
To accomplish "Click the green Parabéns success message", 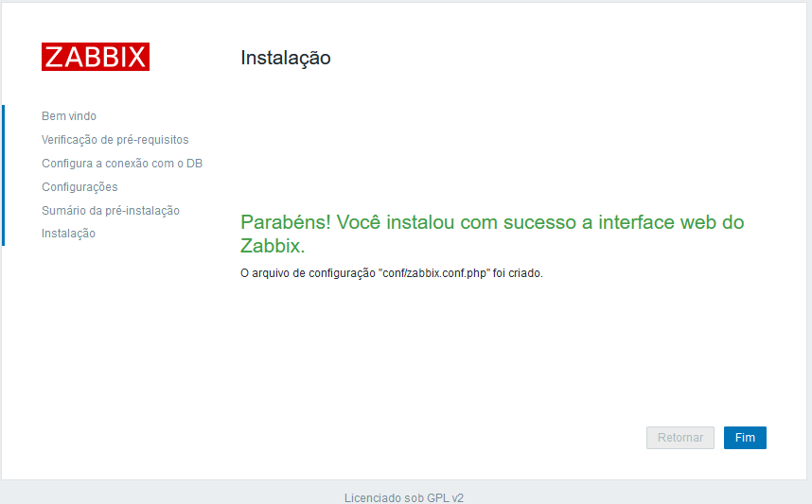I will 492,234.
